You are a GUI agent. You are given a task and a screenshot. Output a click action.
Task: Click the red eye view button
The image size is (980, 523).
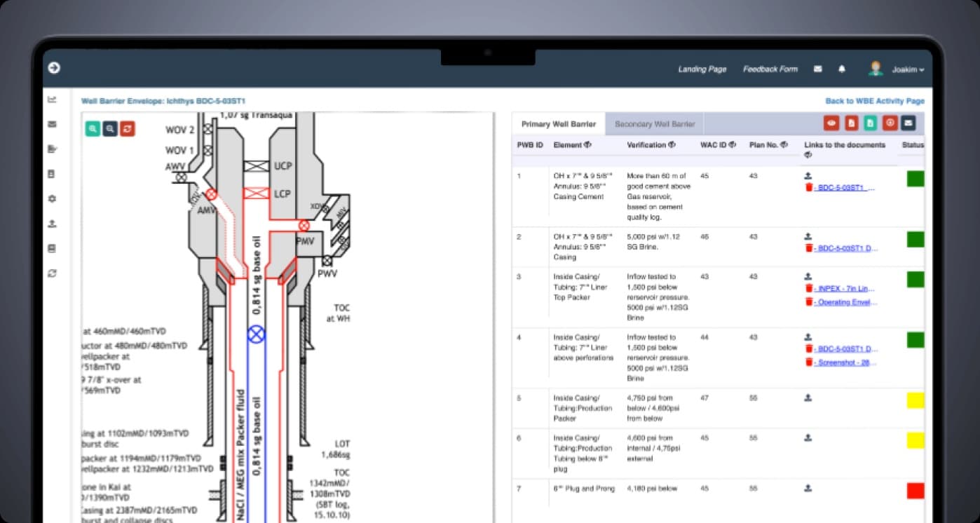click(831, 123)
